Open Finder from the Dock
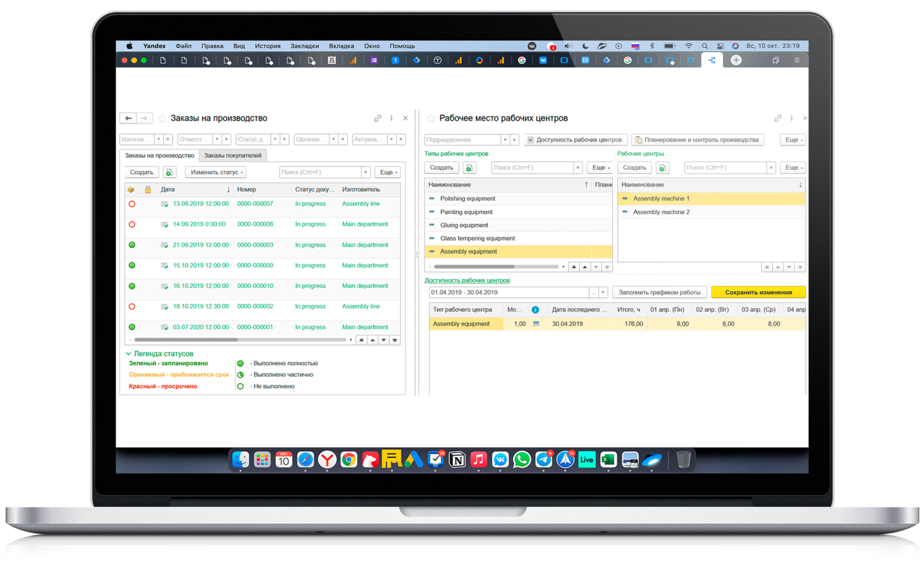Viewport: 924px width, 570px height. point(240,459)
